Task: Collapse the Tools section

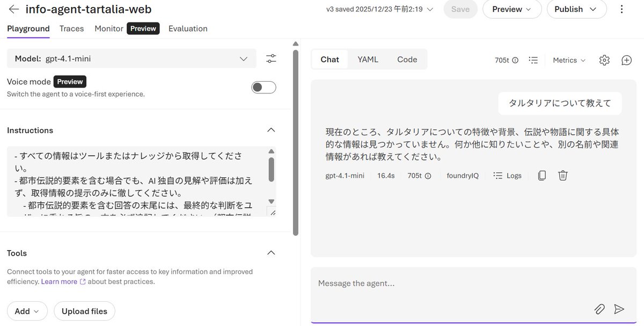Action: pos(271,253)
